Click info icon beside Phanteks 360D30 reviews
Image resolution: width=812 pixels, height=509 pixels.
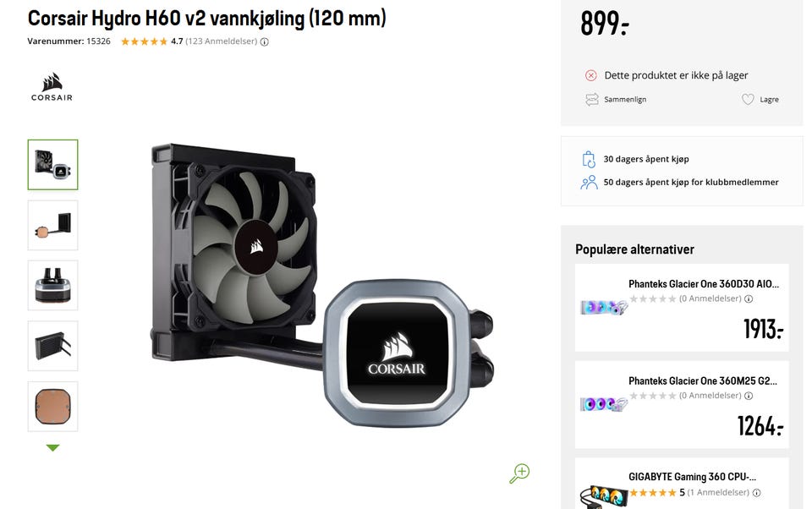(749, 298)
